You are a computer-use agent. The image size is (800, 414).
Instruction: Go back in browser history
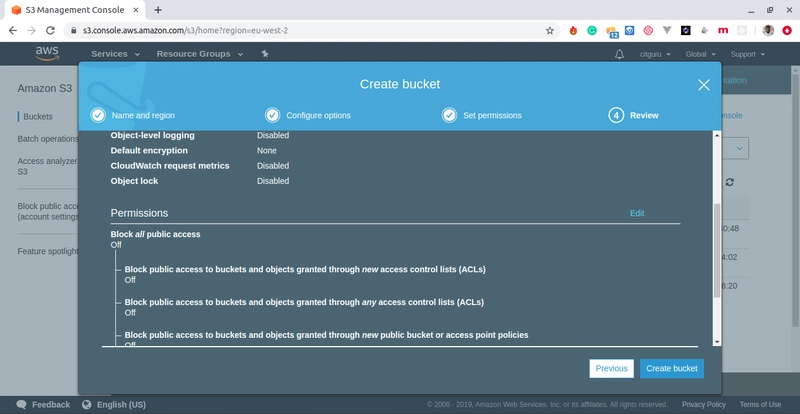click(x=13, y=31)
